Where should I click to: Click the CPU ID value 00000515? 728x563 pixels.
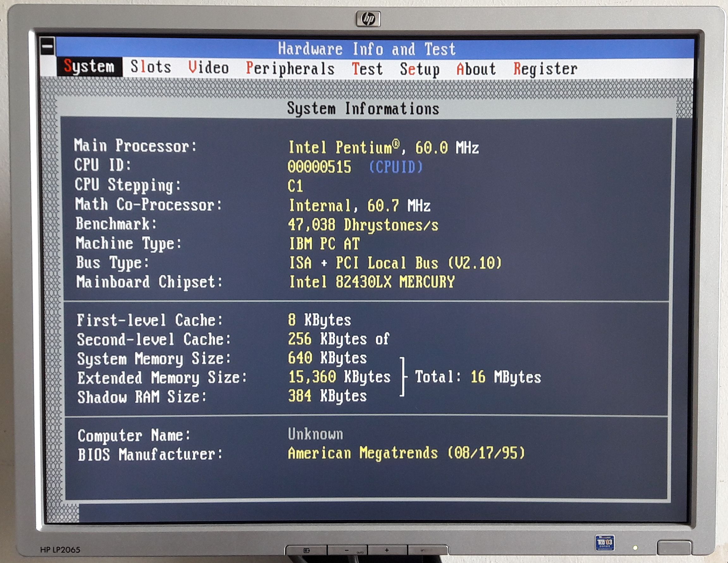click(x=319, y=167)
